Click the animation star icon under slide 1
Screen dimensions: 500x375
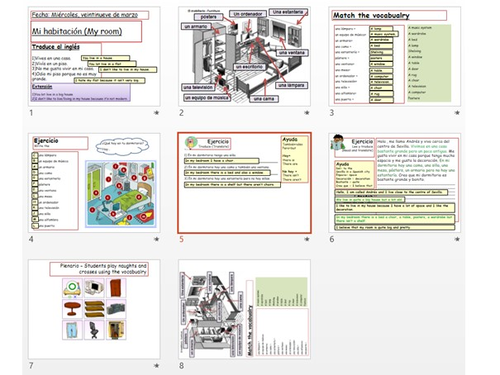tap(156, 113)
